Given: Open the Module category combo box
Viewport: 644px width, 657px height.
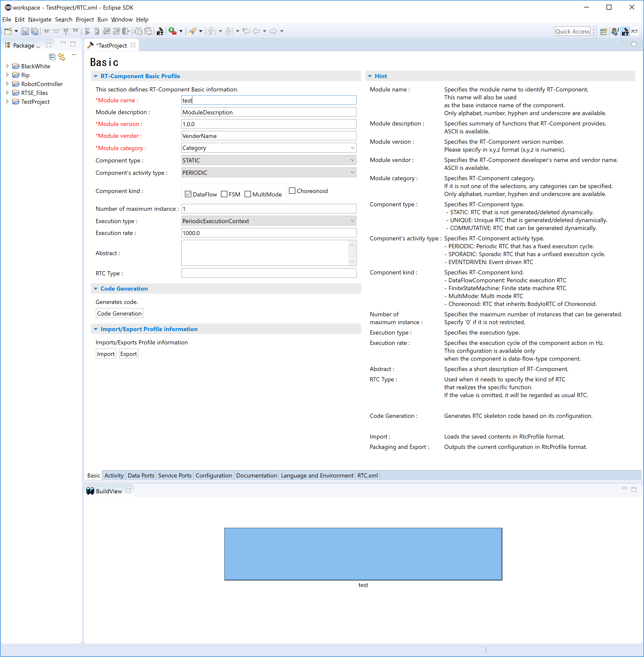Looking at the screenshot, I should pyautogui.click(x=352, y=148).
